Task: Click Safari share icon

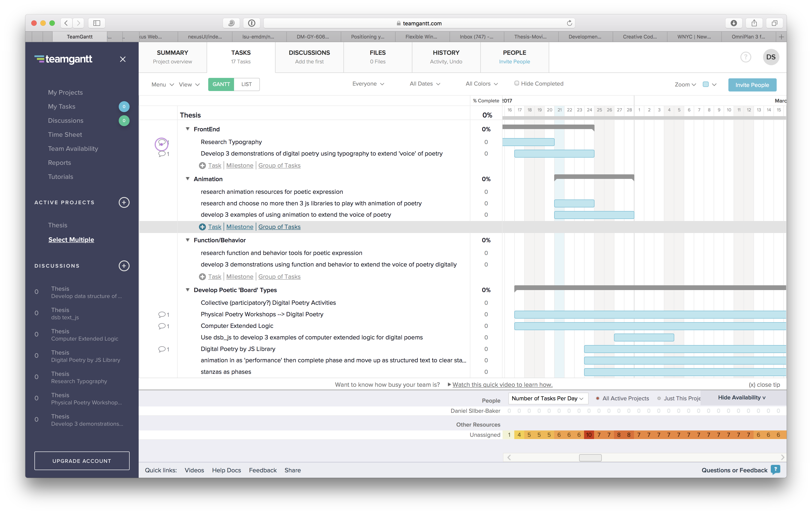Action: pos(754,23)
